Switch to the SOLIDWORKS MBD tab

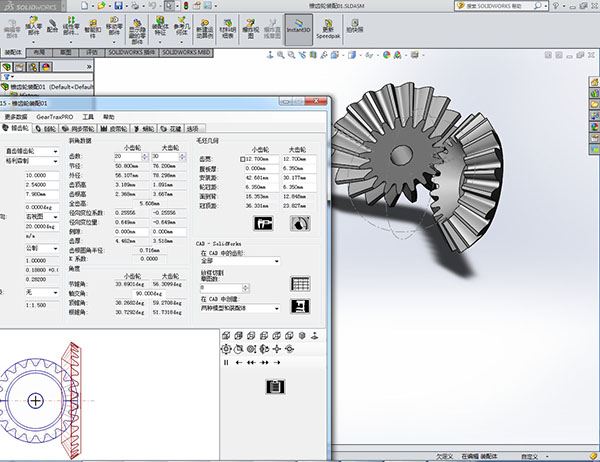click(x=186, y=52)
